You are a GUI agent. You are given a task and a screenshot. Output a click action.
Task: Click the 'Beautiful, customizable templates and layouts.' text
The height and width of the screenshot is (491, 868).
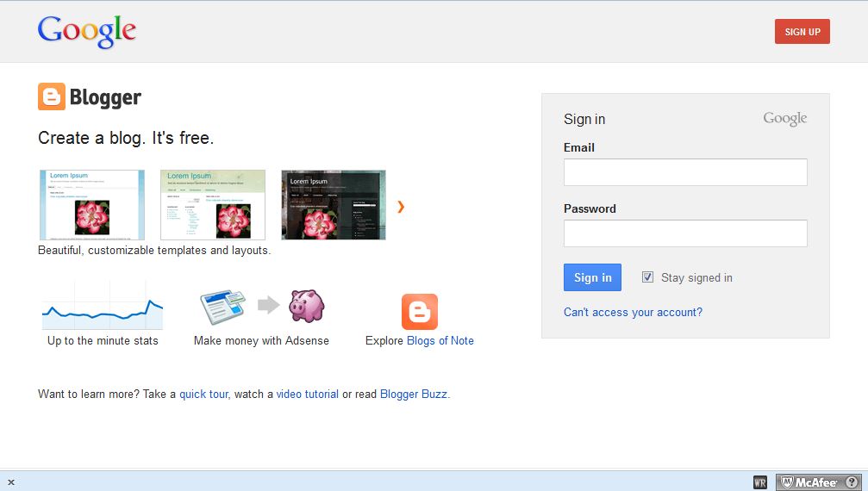point(154,251)
